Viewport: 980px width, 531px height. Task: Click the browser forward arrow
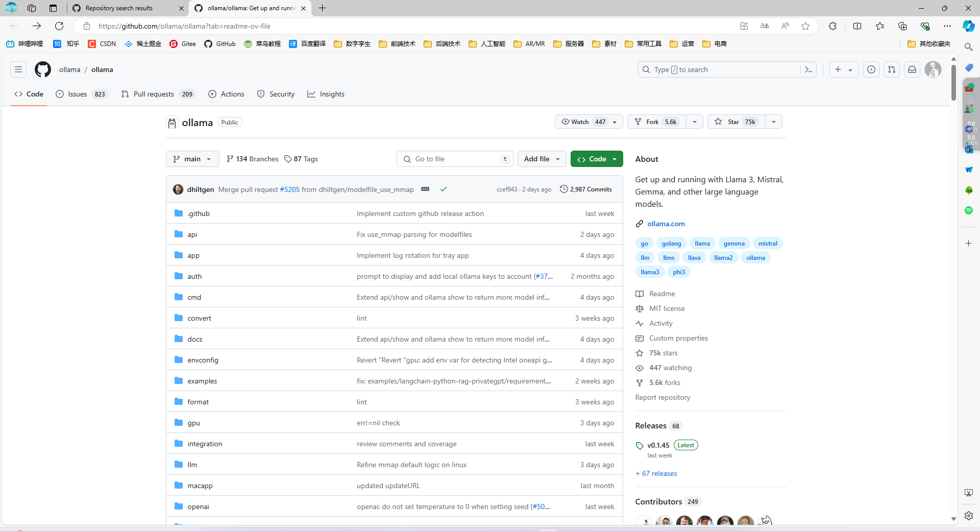coord(37,26)
